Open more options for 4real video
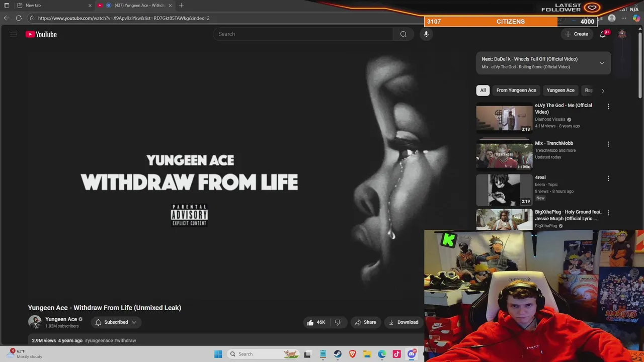This screenshot has height=362, width=644. 608,178
